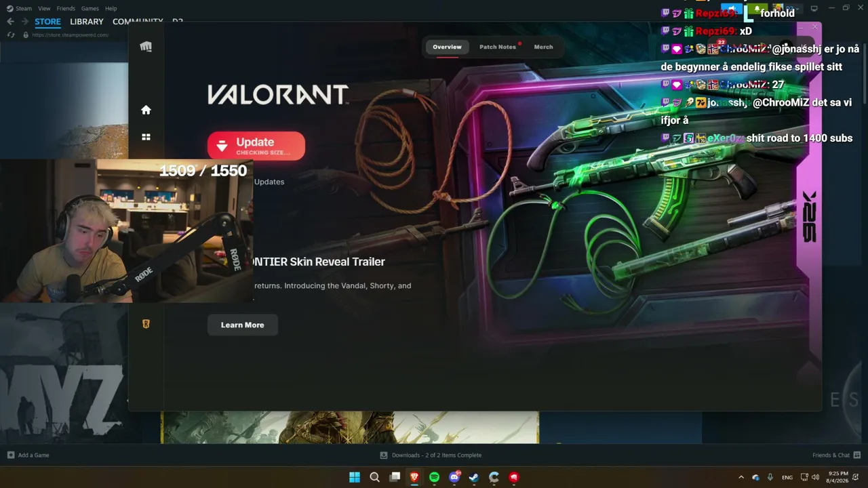Open the Friends menu in Steam

[66, 8]
